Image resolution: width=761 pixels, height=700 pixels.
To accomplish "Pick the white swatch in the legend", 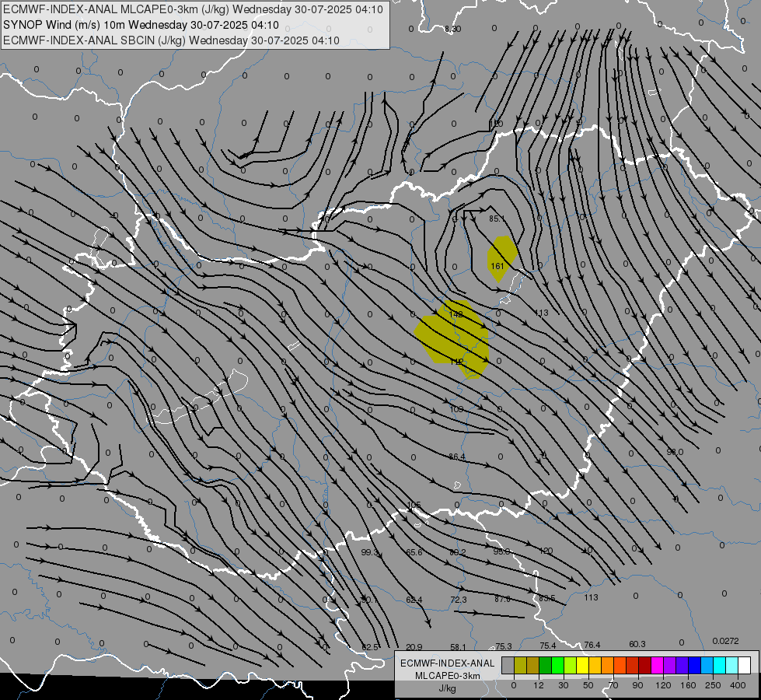I will (744, 666).
